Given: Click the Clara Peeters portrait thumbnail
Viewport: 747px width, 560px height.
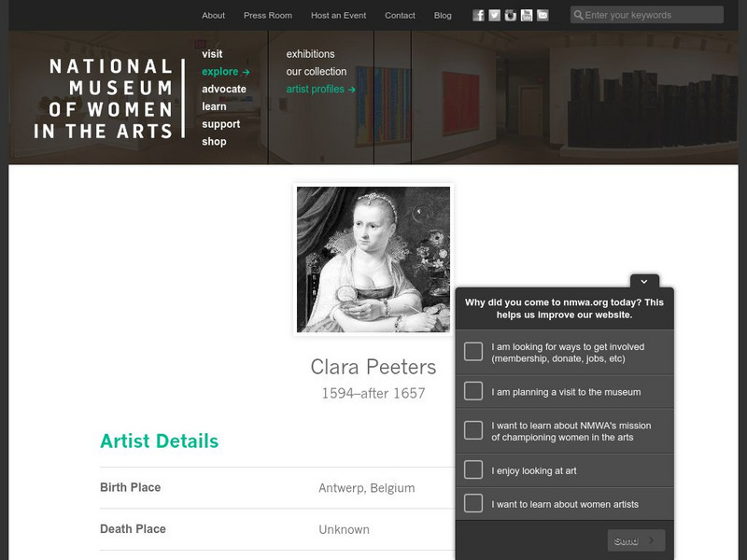Looking at the screenshot, I should [x=373, y=259].
